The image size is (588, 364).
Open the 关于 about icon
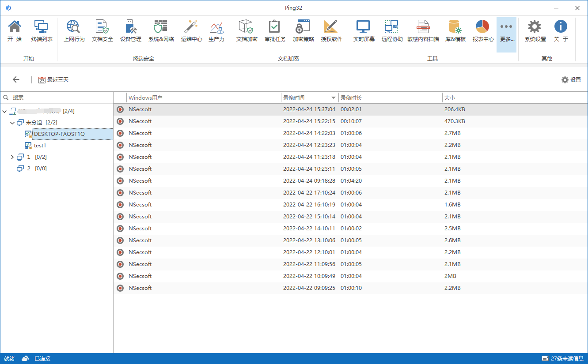561,31
